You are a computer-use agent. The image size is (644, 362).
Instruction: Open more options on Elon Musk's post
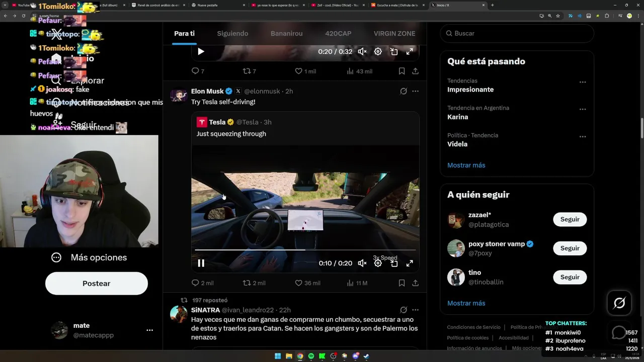(415, 92)
